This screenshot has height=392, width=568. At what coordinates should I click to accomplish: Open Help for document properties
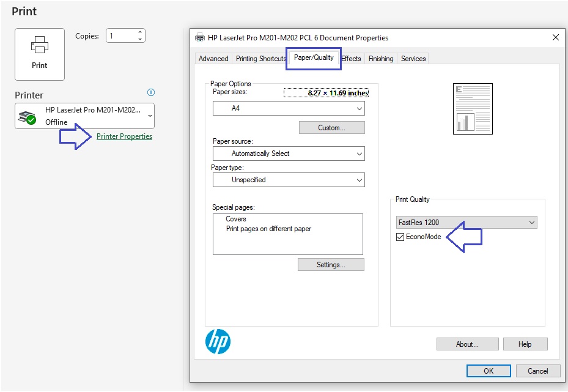[x=525, y=344]
